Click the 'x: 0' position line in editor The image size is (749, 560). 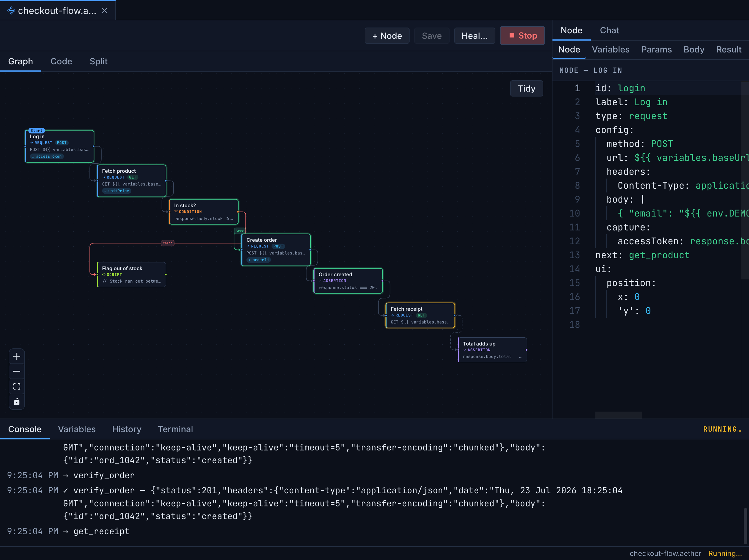click(628, 297)
